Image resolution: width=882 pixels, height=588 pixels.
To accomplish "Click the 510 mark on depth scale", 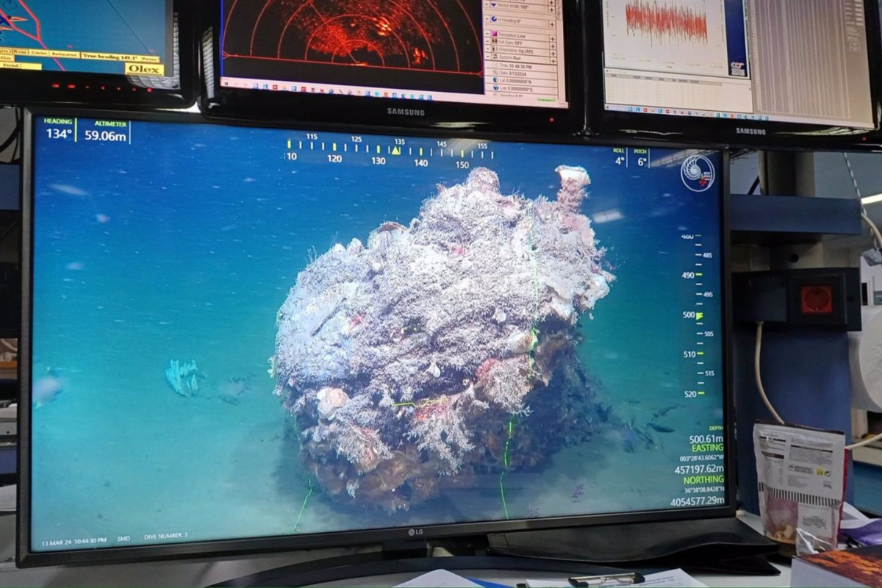I will point(689,354).
